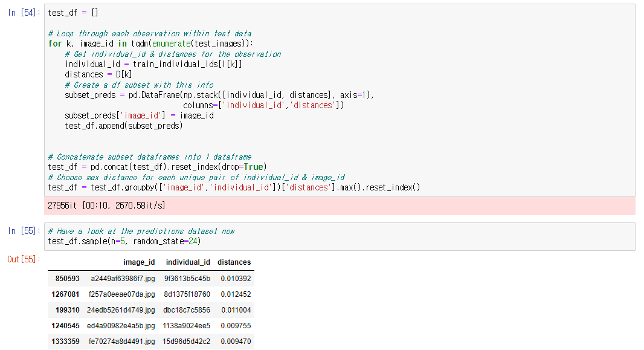The height and width of the screenshot is (350, 644).
Task: Click distance value 0.012452
Action: (x=236, y=294)
